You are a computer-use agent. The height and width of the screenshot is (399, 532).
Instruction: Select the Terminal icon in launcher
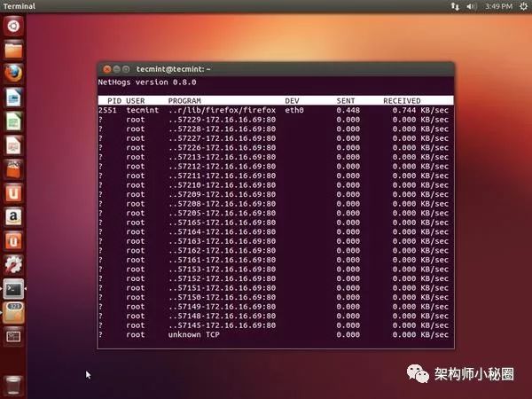coord(13,289)
